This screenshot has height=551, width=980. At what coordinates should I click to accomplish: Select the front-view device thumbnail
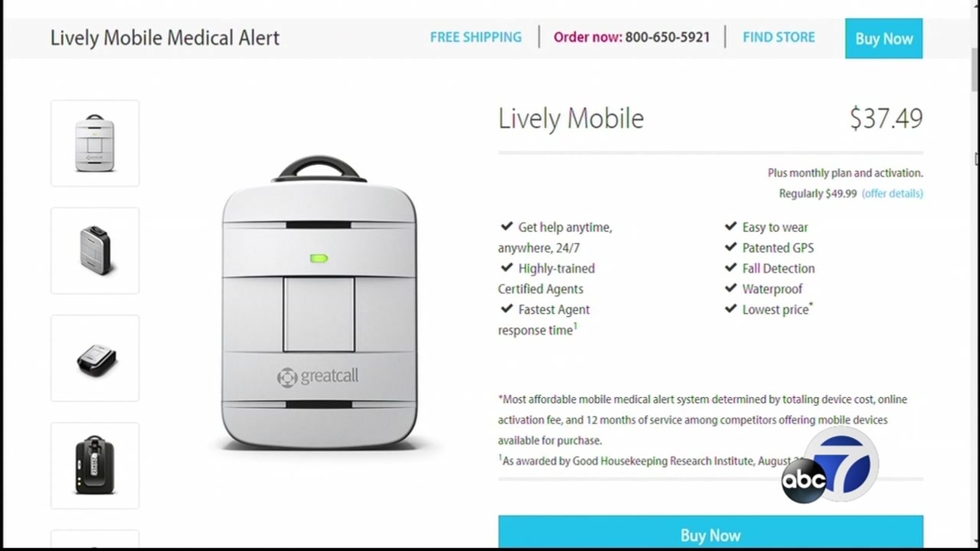pos(95,143)
